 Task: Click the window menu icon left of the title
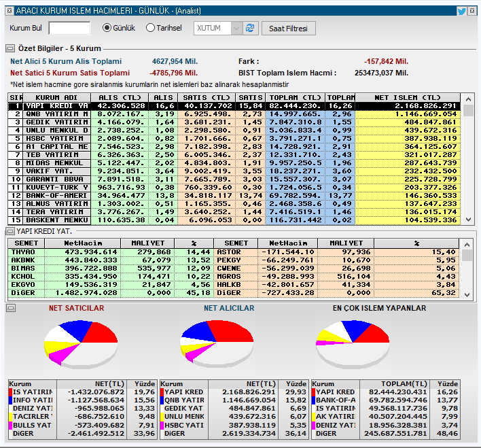[10, 11]
